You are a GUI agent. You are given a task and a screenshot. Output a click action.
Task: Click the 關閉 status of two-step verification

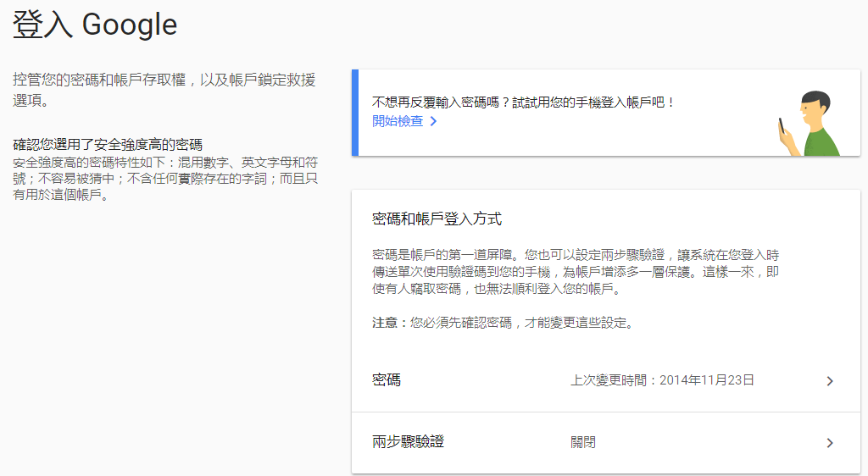click(x=583, y=442)
